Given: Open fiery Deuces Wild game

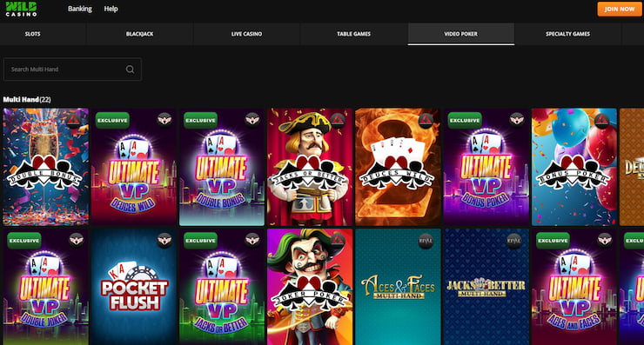Looking at the screenshot, I should click(x=398, y=167).
